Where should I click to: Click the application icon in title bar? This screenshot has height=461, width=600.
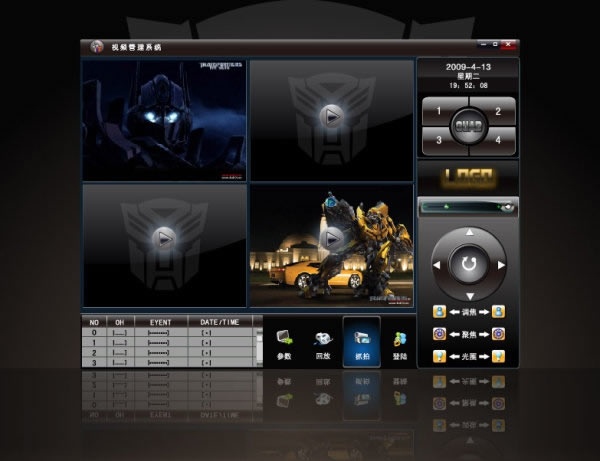97,47
